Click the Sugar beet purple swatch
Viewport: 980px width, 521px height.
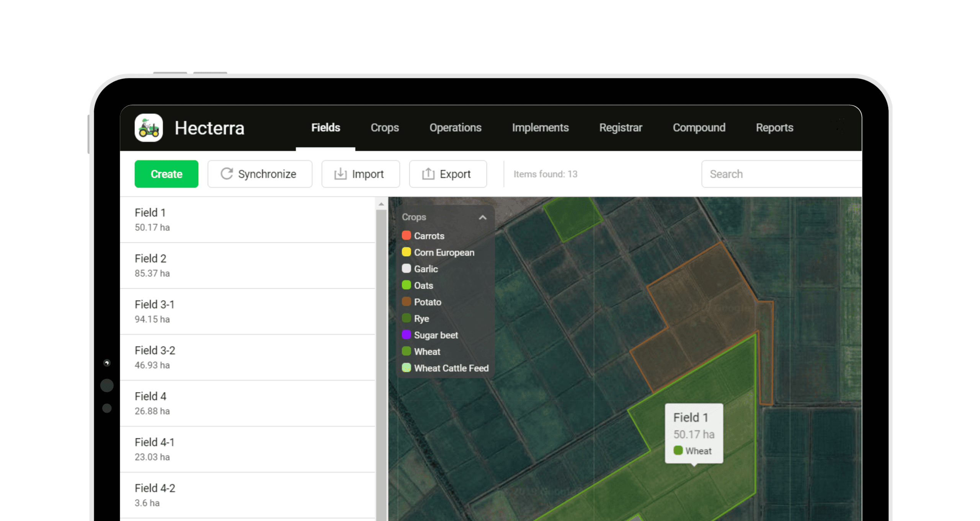406,335
